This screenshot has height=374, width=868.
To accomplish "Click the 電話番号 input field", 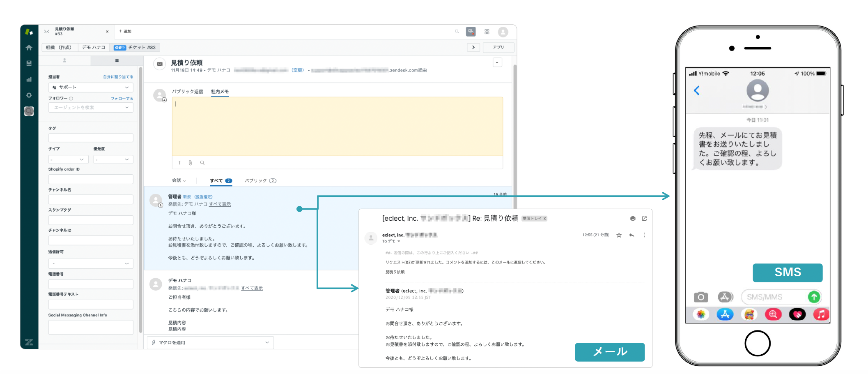I will click(x=91, y=284).
